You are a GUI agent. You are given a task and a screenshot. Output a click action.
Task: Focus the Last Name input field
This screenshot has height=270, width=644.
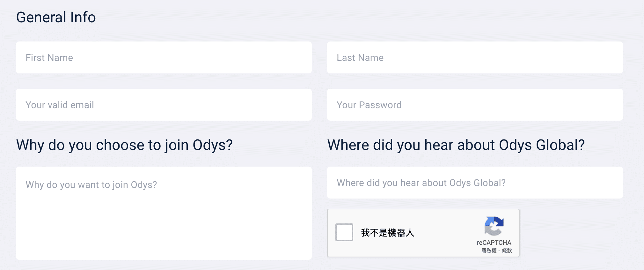click(x=475, y=57)
